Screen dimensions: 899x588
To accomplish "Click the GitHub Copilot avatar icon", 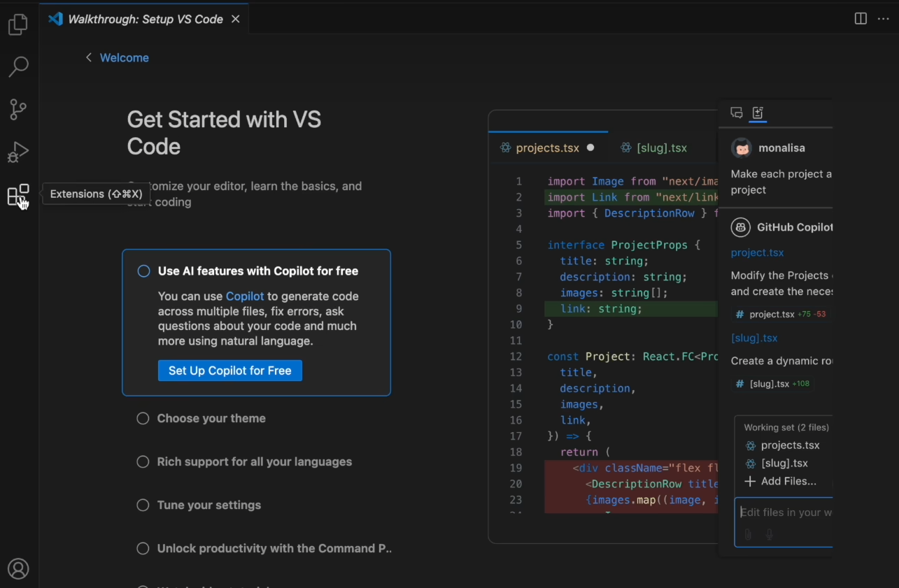I will click(x=741, y=227).
